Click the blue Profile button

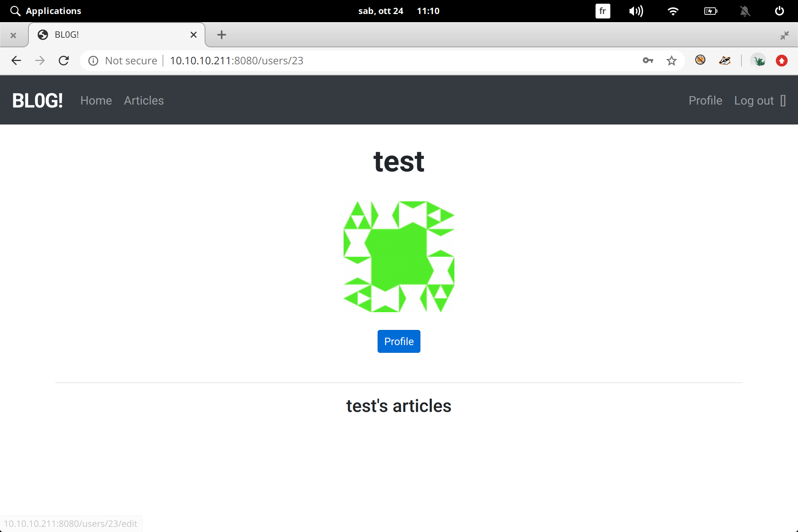[399, 341]
